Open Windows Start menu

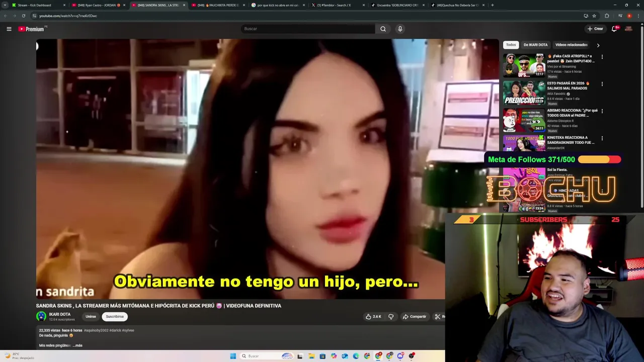233,356
